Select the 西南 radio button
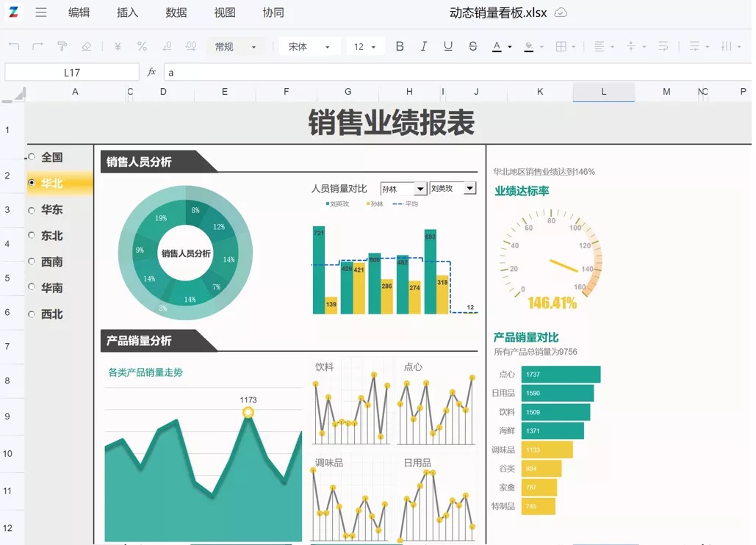Screen dimensions: 756x545 32,261
